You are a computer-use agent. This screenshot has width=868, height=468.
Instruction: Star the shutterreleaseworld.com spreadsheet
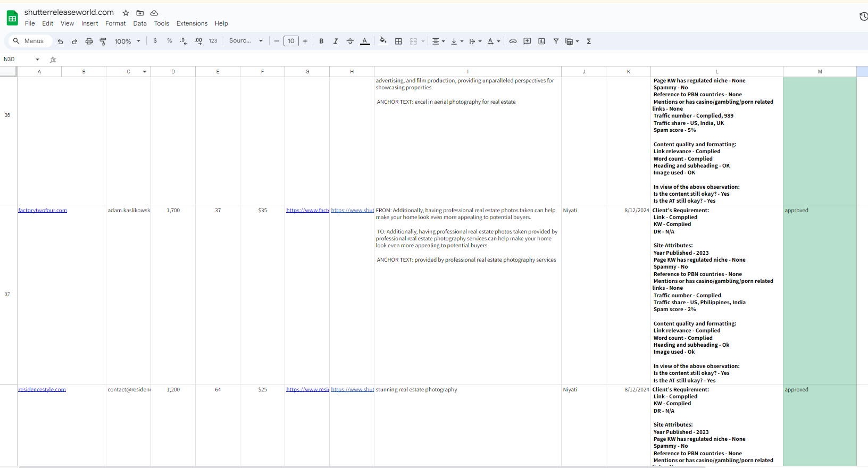point(126,13)
